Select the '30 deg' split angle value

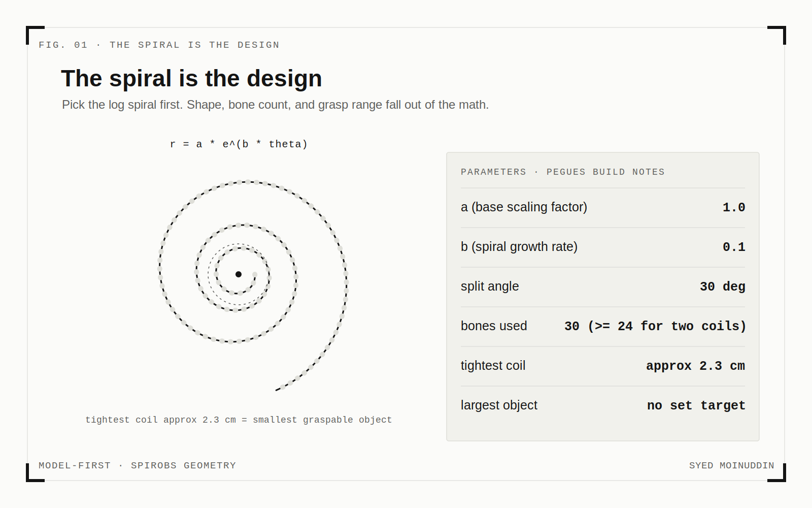(723, 287)
